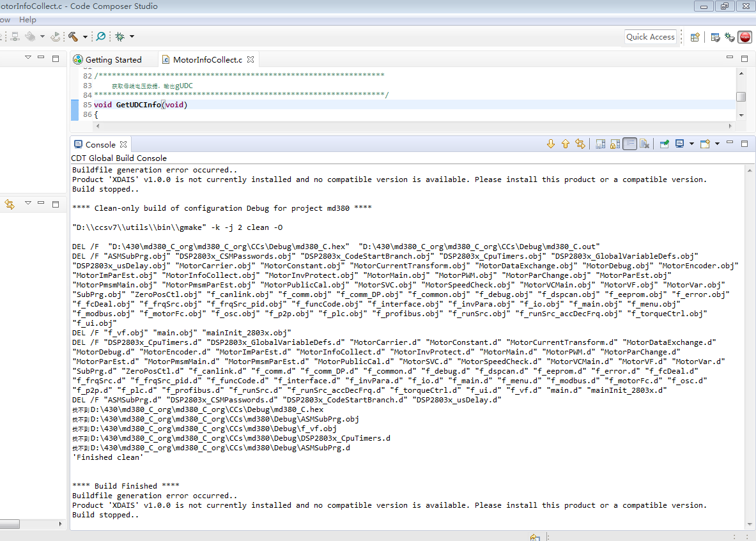
Task: Click the Open Perspective icon
Action: click(695, 37)
